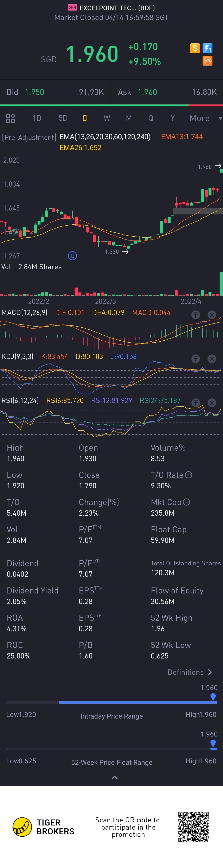Select the W weekly chart tab
This screenshot has height=868, width=223.
[107, 118]
